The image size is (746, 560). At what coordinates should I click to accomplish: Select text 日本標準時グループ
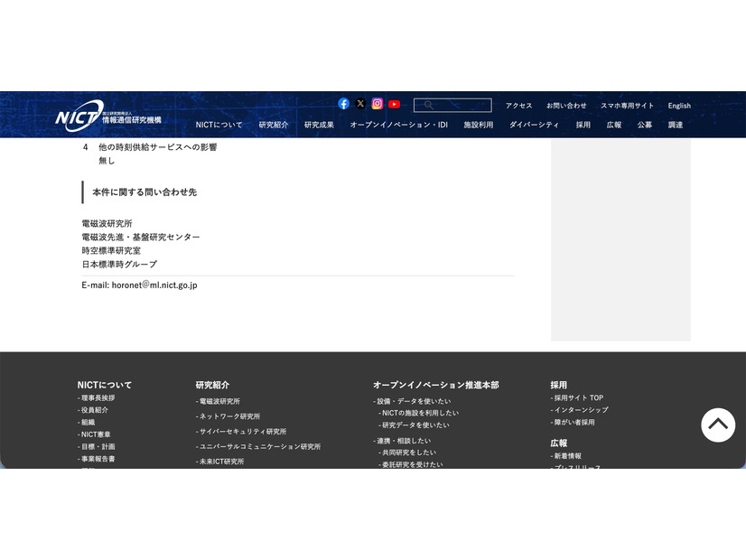pos(119,264)
